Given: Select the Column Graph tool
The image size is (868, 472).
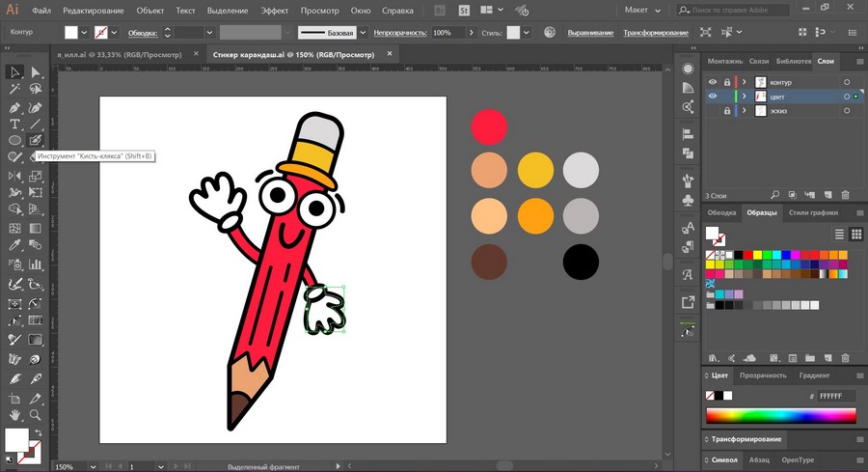Looking at the screenshot, I should click(x=36, y=264).
